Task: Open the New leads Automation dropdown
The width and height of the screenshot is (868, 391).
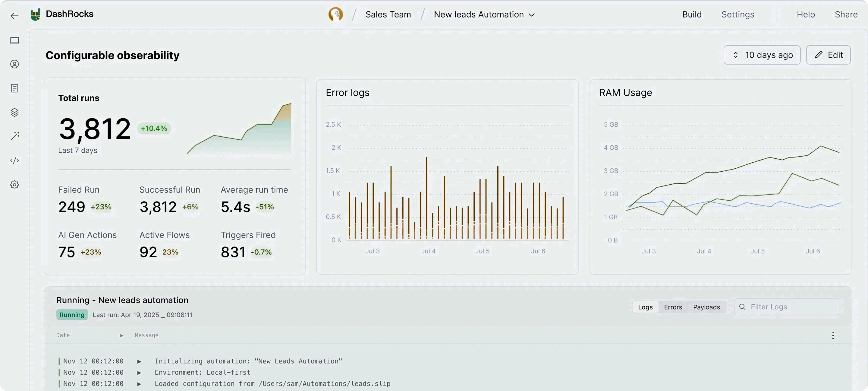Action: 484,14
